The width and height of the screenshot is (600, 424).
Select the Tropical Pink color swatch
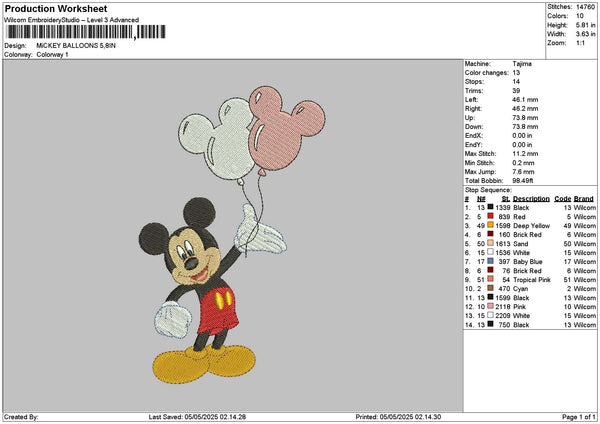pyautogui.click(x=490, y=279)
